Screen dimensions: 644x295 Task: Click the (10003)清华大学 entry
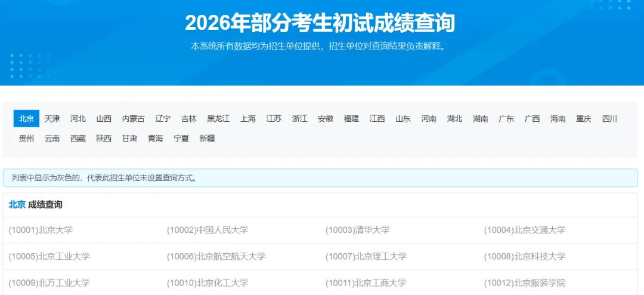click(358, 230)
